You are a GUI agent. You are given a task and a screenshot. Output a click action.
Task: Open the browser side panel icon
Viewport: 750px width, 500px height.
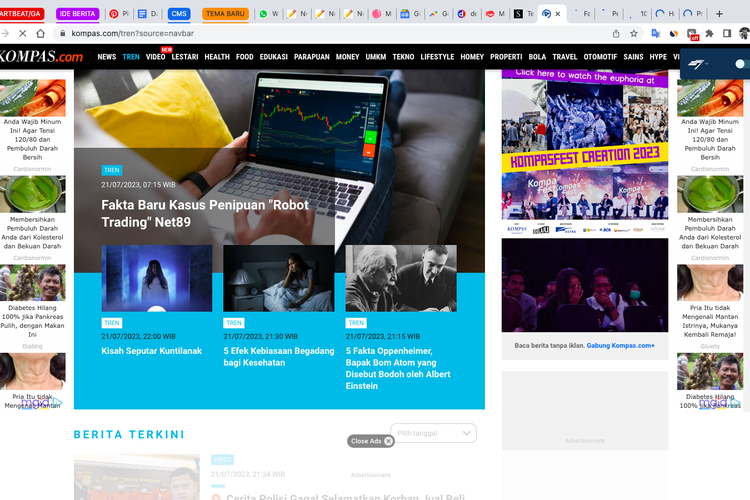tap(728, 33)
